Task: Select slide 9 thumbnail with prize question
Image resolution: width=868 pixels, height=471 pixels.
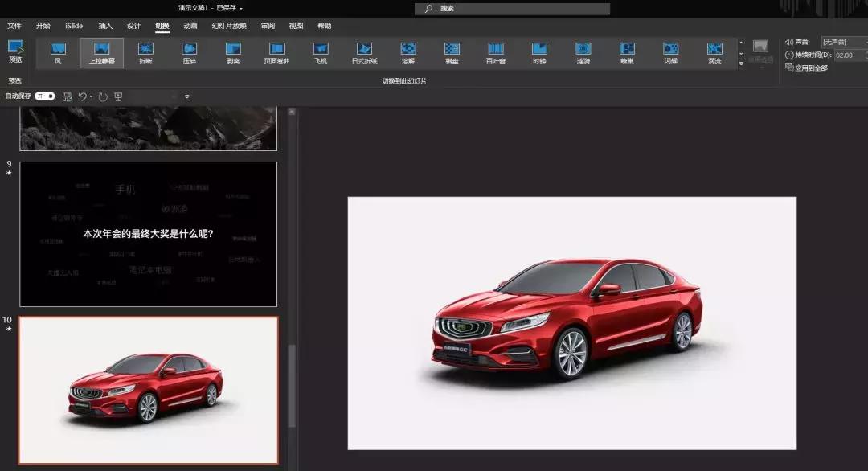Action: tap(149, 234)
